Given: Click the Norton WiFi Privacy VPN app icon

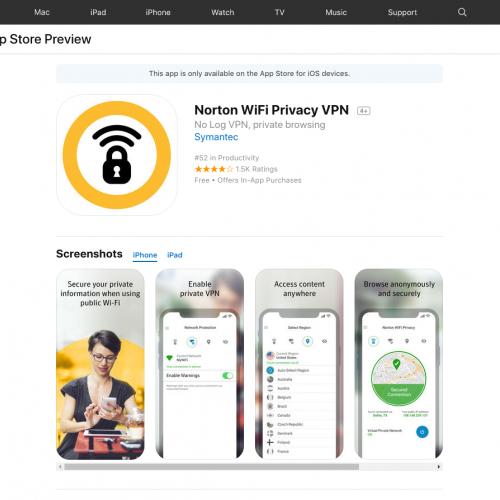Looking at the screenshot, I should pos(117,155).
